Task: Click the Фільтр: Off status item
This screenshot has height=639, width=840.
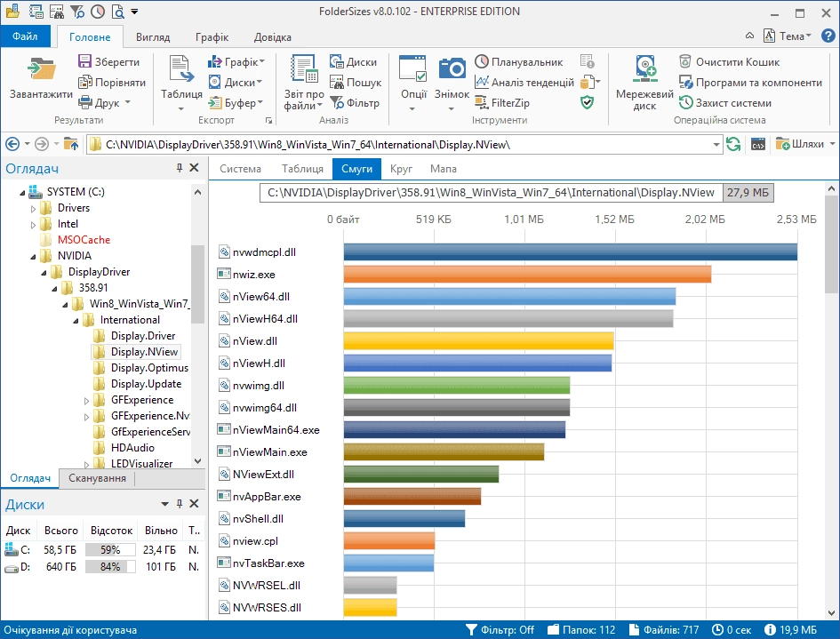Action: (500, 630)
